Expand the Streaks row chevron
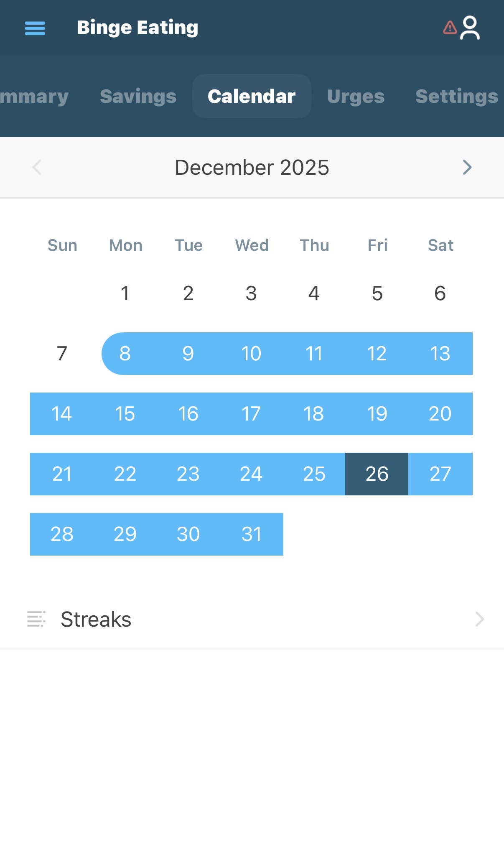This screenshot has width=504, height=862. tap(479, 619)
